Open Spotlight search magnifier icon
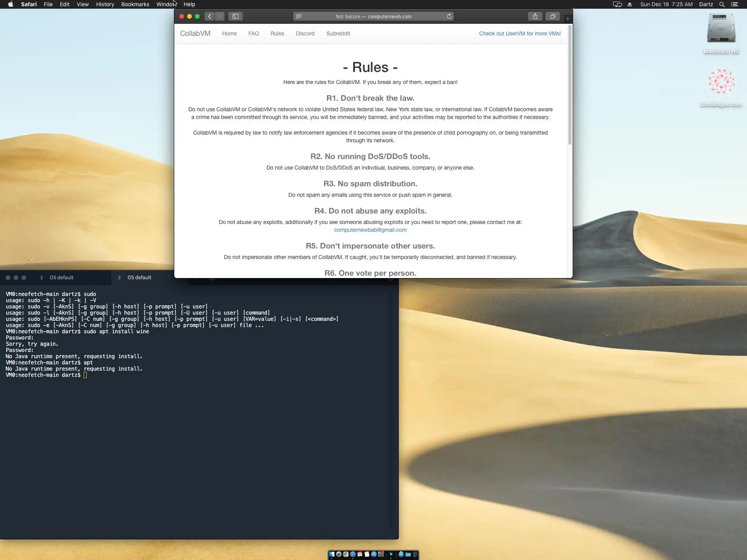The height and width of the screenshot is (560, 747). pyautogui.click(x=722, y=4)
